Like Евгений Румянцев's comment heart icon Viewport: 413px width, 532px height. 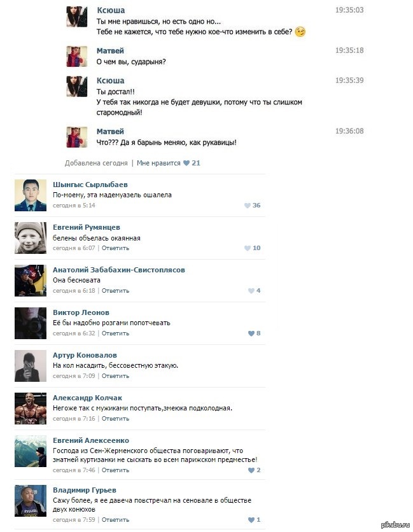(x=248, y=248)
